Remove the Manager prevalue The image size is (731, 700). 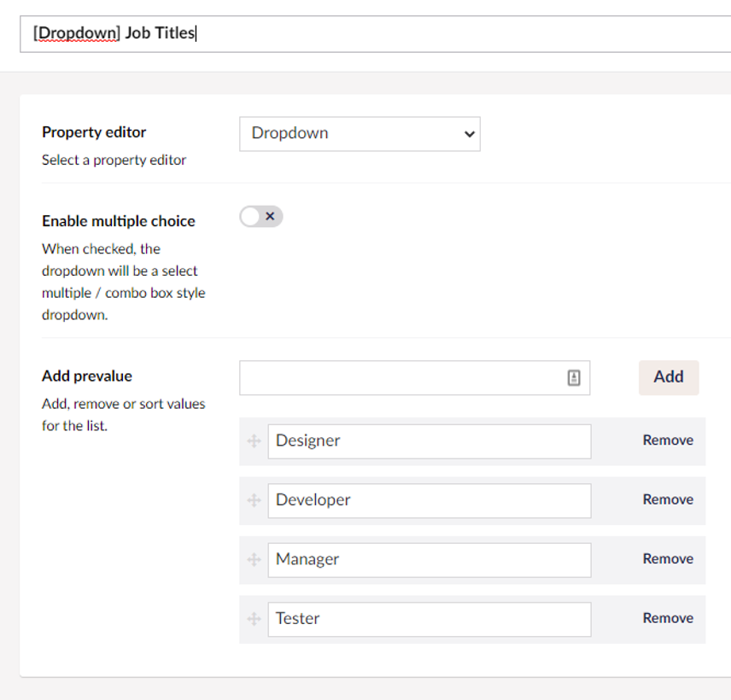point(668,559)
